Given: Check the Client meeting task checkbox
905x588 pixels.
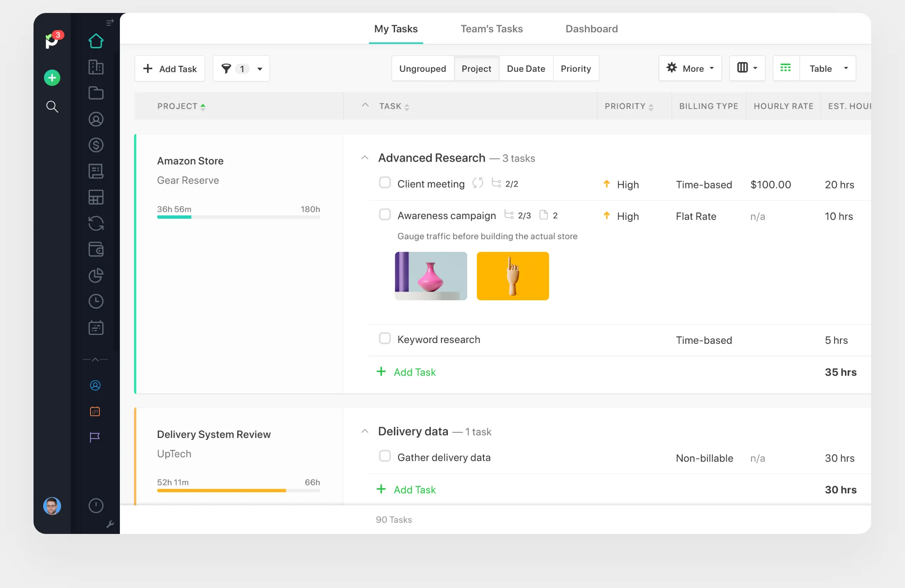Looking at the screenshot, I should tap(385, 183).
